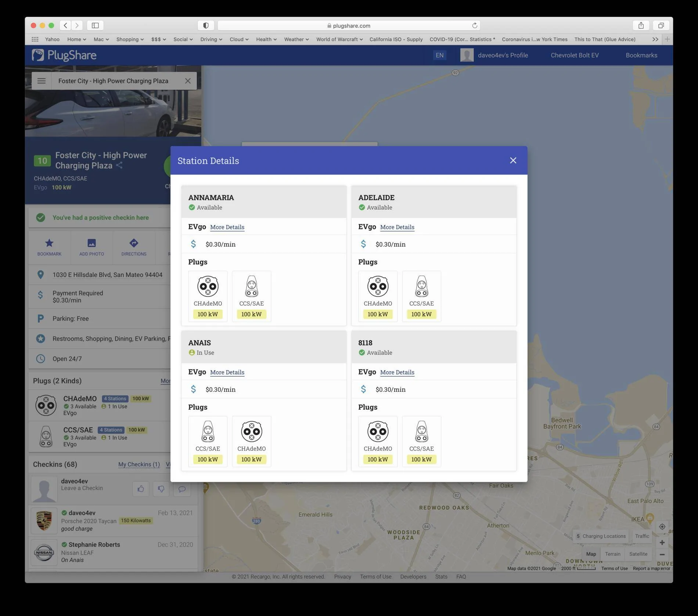This screenshot has height=616, width=698.
Task: Switch map to Terrain view
Action: (612, 554)
